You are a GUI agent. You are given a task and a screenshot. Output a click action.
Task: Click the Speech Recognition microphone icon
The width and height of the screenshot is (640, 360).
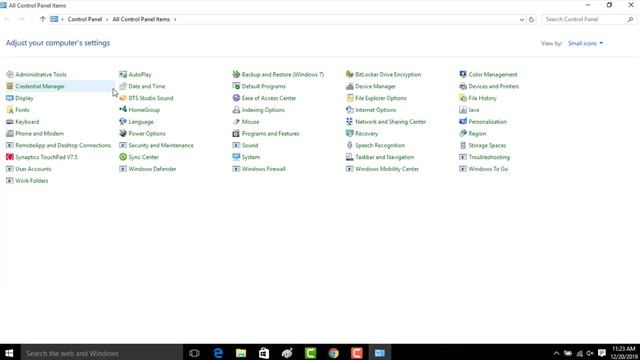(349, 145)
